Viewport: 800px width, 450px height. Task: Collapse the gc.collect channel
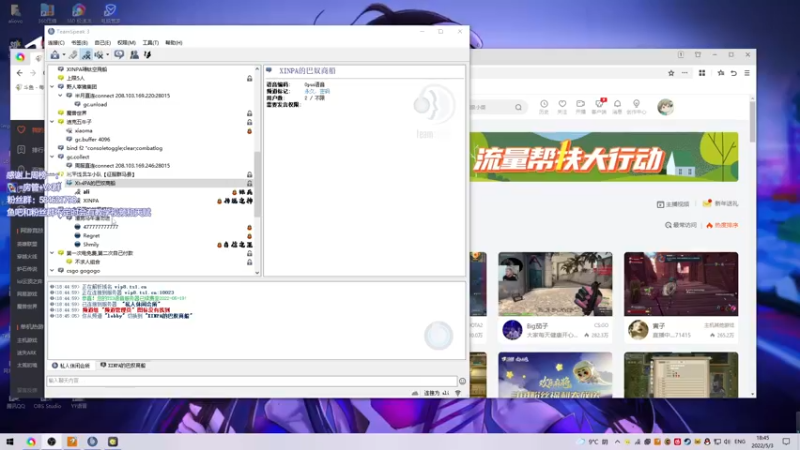point(52,157)
